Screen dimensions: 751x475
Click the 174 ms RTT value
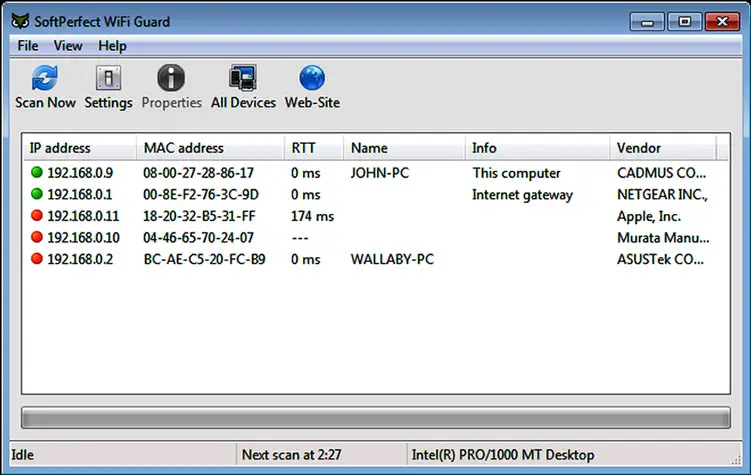click(312, 216)
